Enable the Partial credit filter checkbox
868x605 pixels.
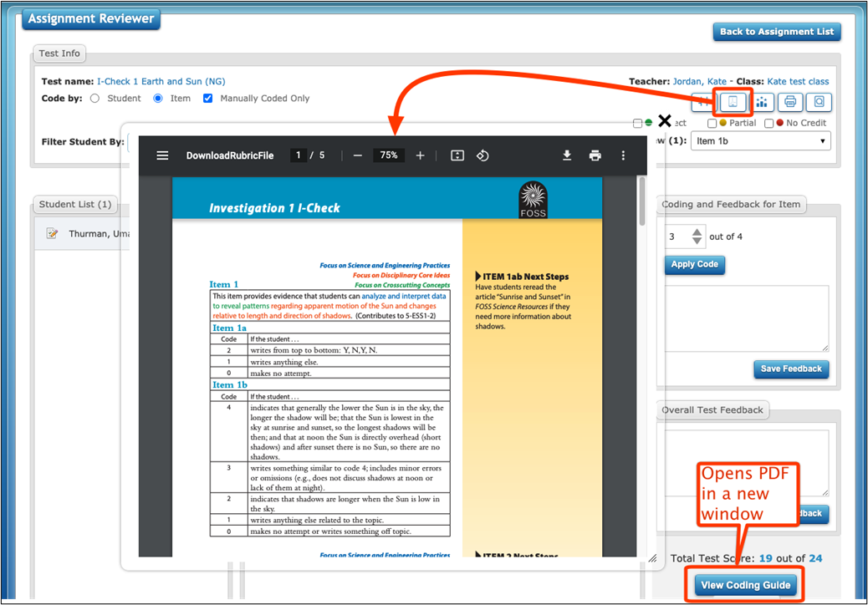click(x=713, y=122)
